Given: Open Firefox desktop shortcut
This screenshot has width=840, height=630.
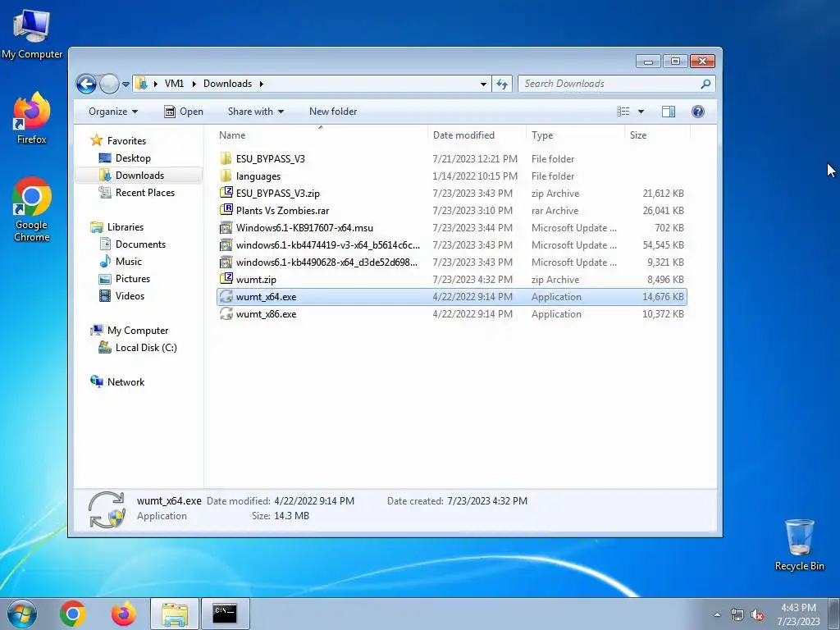Looking at the screenshot, I should [x=32, y=118].
